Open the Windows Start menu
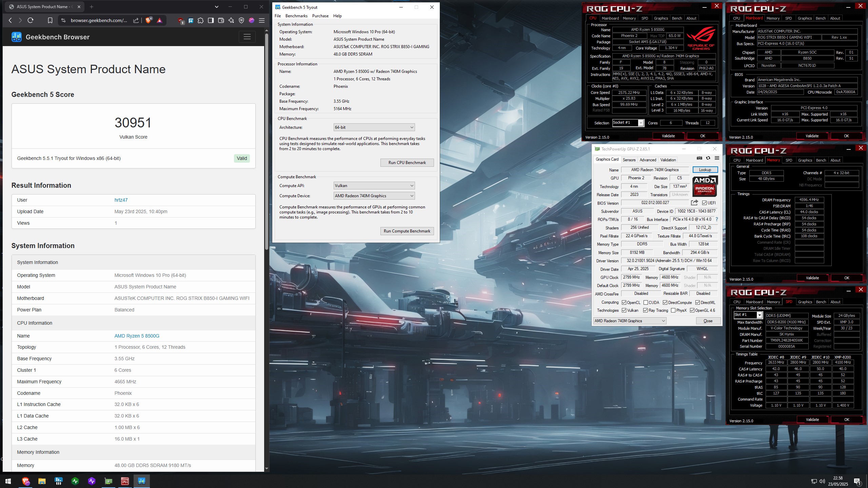Screen dimensions: 868x488 pyautogui.click(x=8, y=481)
